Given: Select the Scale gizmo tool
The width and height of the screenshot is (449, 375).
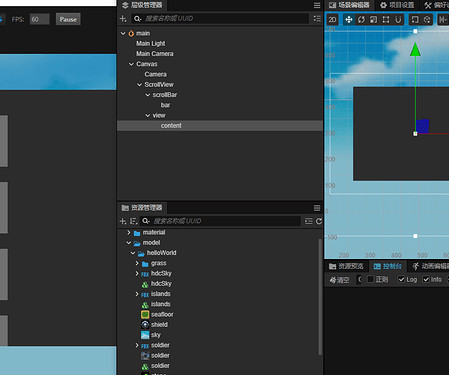Looking at the screenshot, I should [x=373, y=20].
